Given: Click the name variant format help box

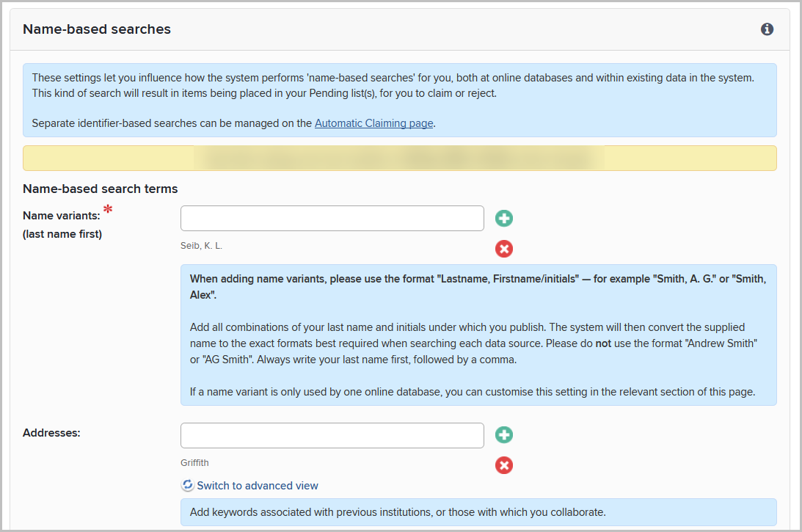Looking at the screenshot, I should tap(478, 335).
